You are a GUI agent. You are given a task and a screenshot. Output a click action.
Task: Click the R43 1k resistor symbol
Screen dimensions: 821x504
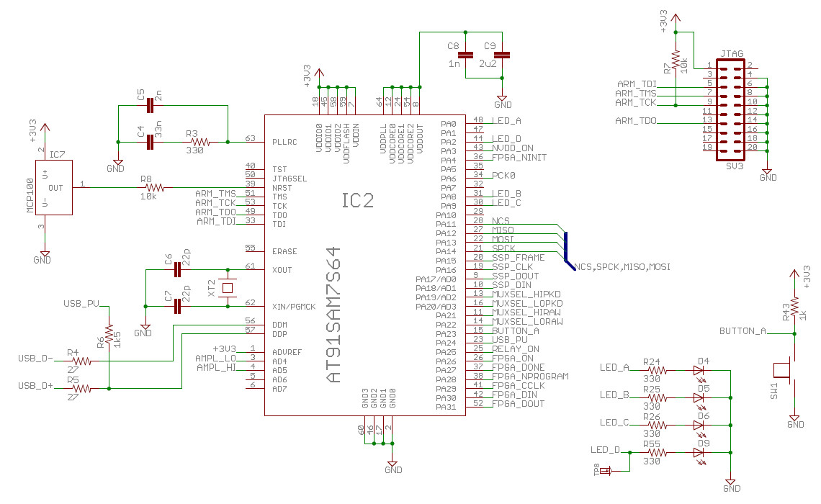[794, 306]
